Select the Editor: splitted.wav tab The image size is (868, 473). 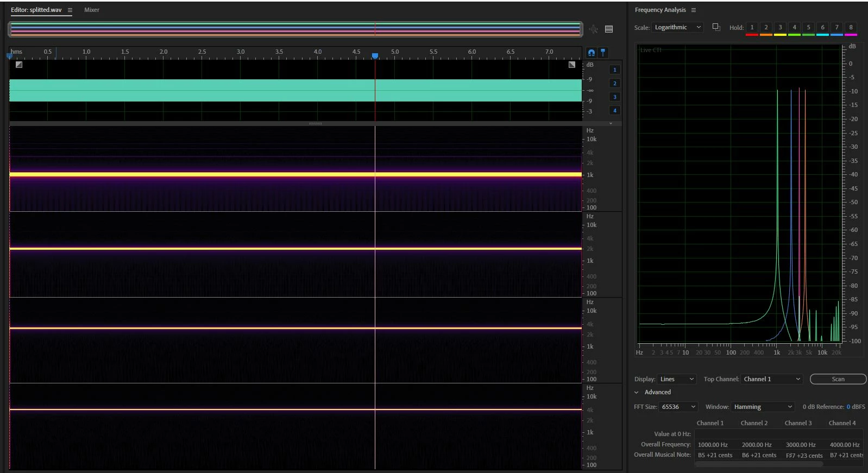[36, 10]
